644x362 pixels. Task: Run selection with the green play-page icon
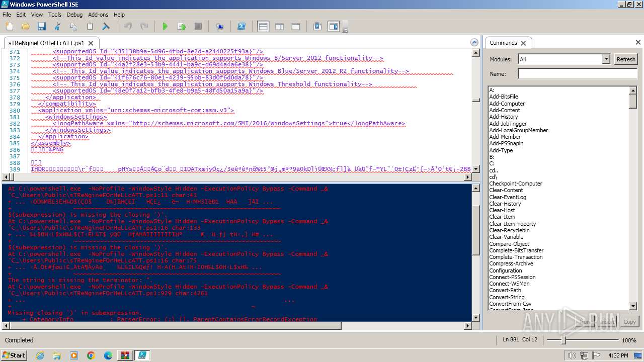click(182, 27)
